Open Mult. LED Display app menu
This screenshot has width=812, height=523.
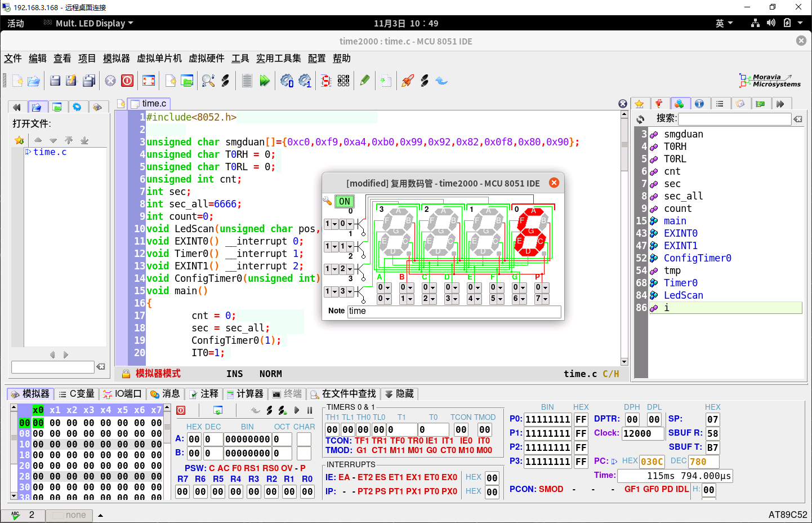point(90,23)
